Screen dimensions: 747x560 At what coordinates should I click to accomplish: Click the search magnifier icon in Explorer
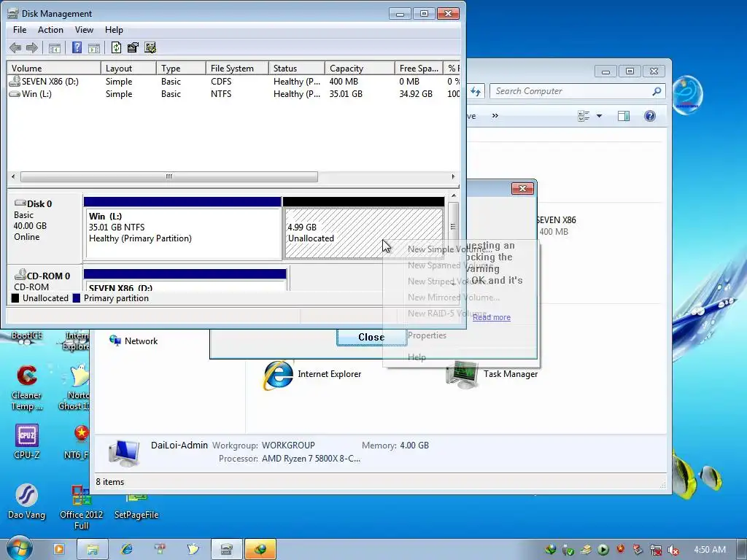point(657,91)
